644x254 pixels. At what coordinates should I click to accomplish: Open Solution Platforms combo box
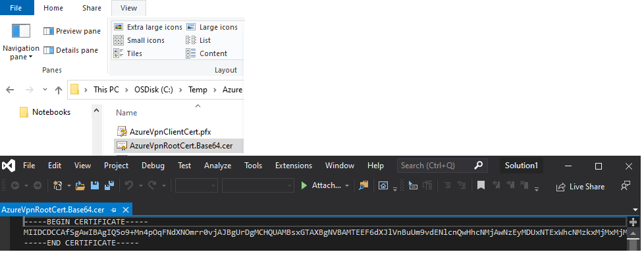point(258,185)
